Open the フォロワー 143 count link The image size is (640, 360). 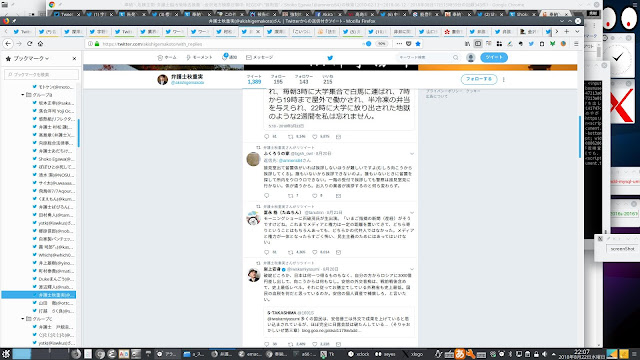click(304, 80)
